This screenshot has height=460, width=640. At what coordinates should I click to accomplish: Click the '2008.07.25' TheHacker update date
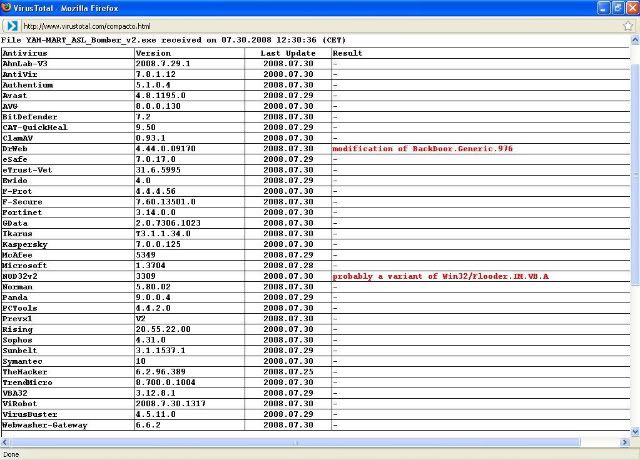pos(288,372)
